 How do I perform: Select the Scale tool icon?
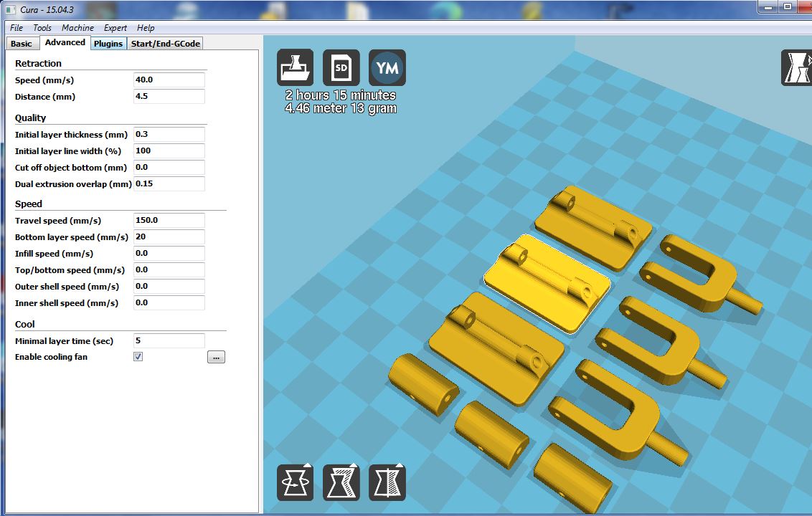coord(341,482)
